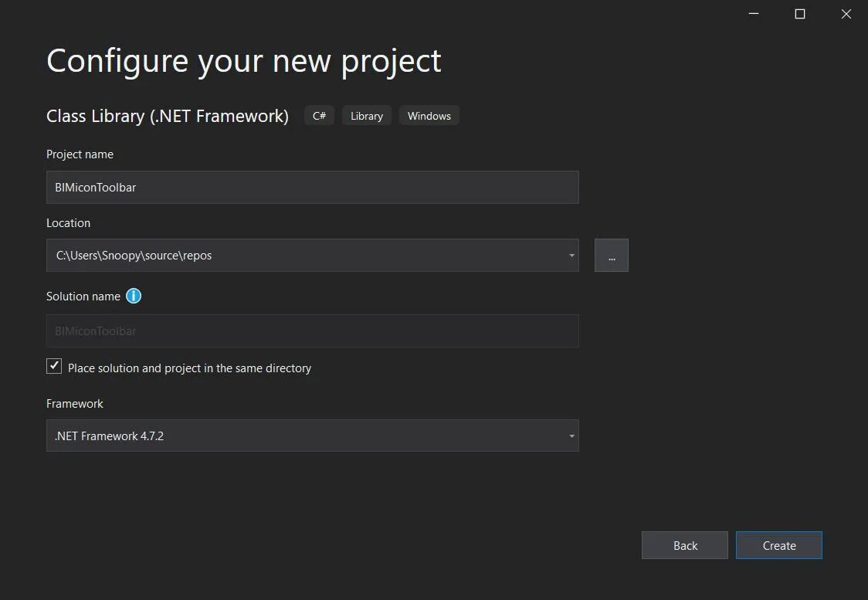The width and height of the screenshot is (868, 600).
Task: Click the Library project type tag
Action: click(367, 116)
